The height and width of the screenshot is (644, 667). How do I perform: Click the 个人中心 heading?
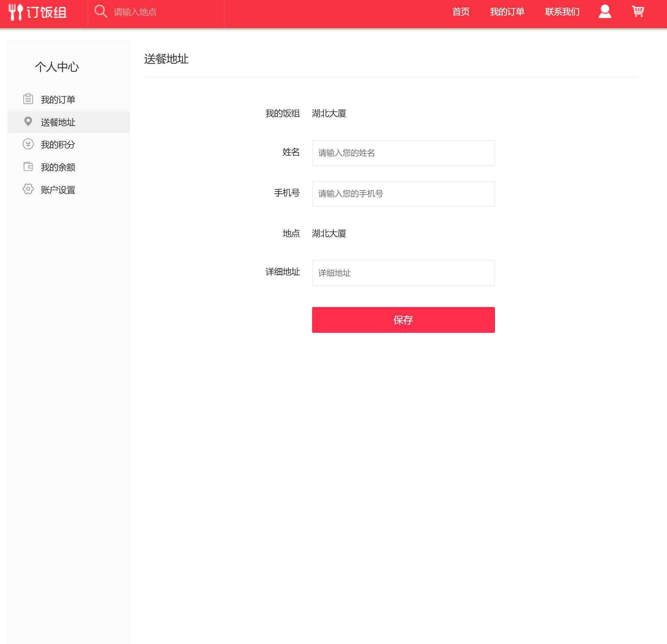tap(57, 67)
